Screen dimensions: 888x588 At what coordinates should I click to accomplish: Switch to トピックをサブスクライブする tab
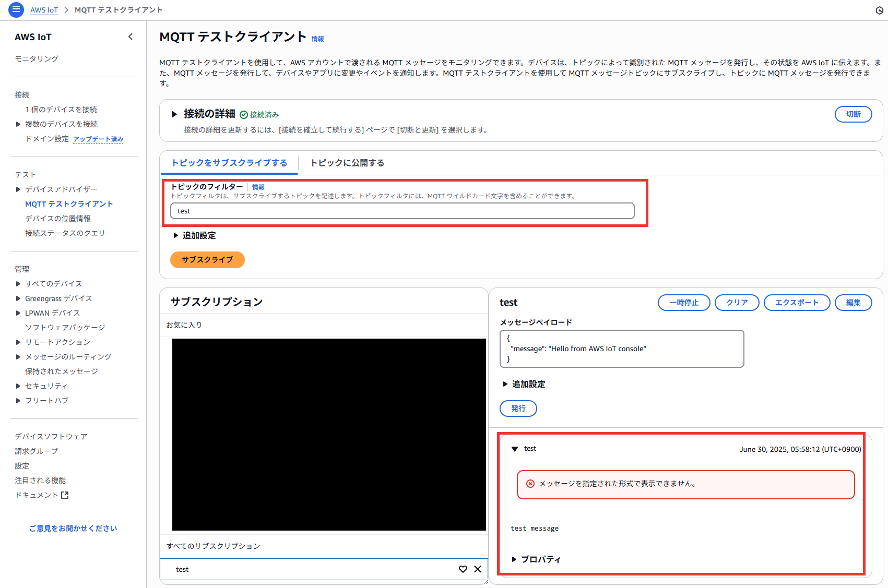[x=229, y=163]
